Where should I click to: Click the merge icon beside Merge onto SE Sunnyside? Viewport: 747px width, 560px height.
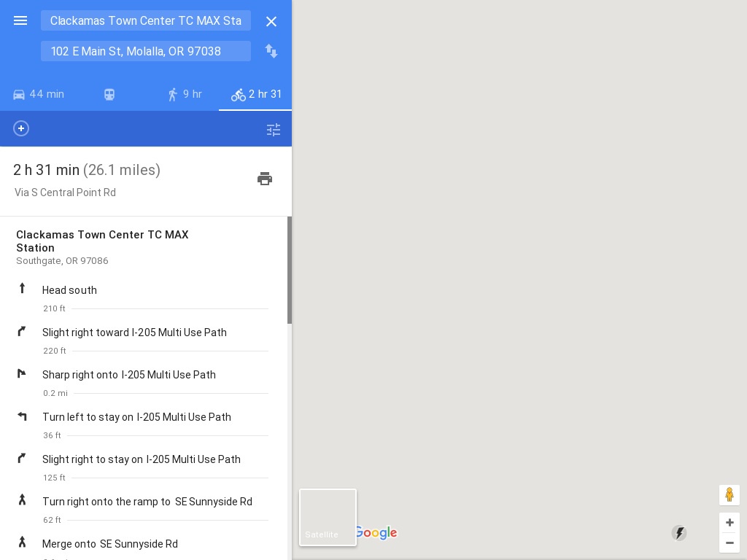pyautogui.click(x=22, y=542)
